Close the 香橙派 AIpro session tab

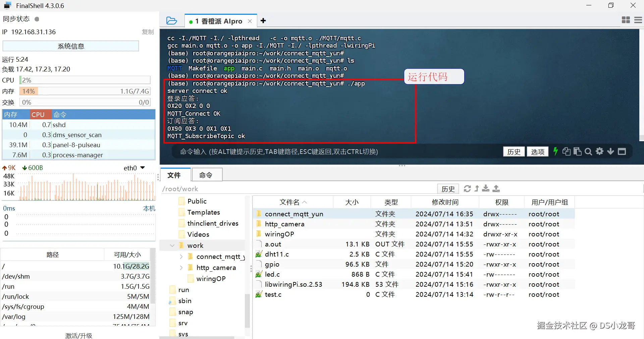point(250,21)
